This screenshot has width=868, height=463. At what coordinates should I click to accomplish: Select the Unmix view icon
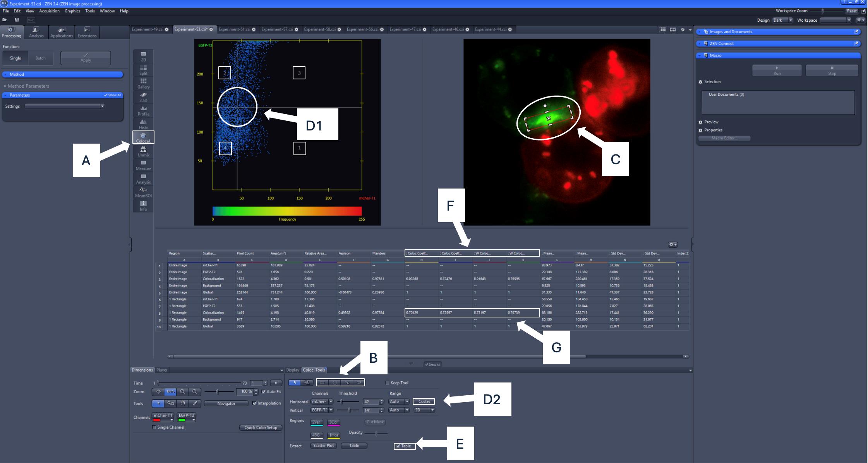[143, 151]
